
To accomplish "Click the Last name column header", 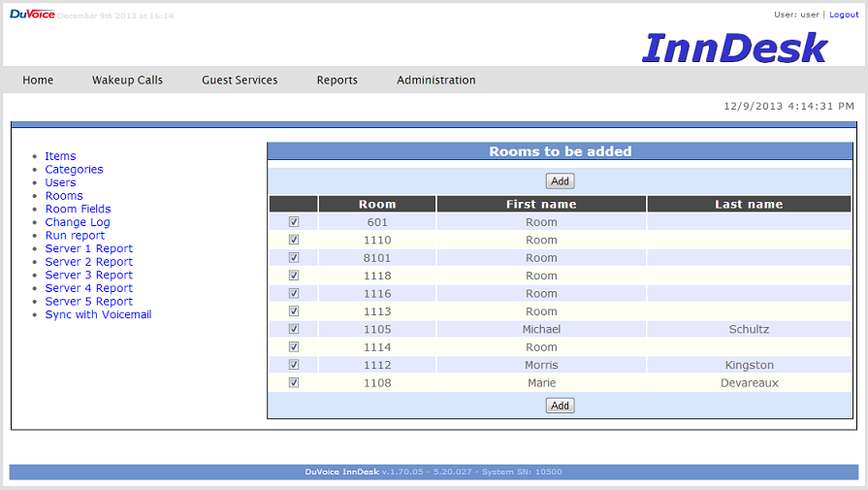I will click(749, 204).
